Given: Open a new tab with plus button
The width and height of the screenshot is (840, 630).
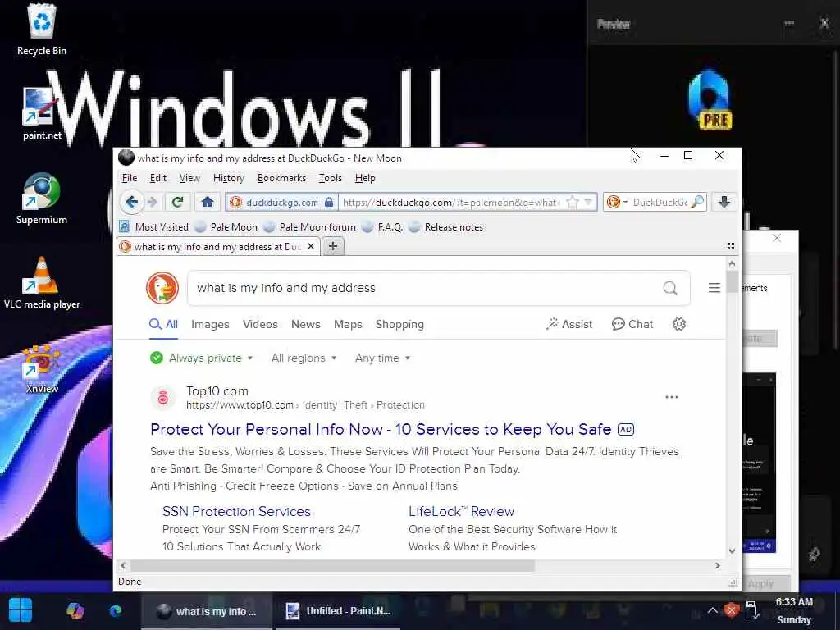Looking at the screenshot, I should click(x=333, y=246).
